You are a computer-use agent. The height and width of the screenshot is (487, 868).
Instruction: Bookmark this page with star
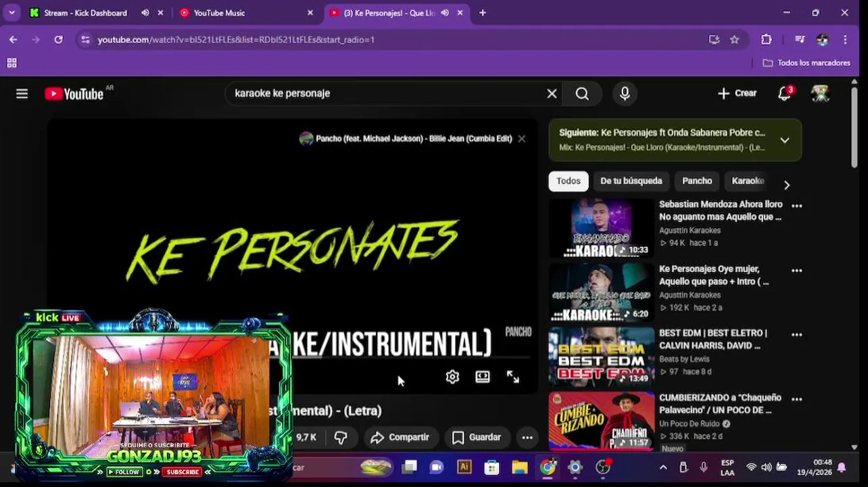(735, 40)
